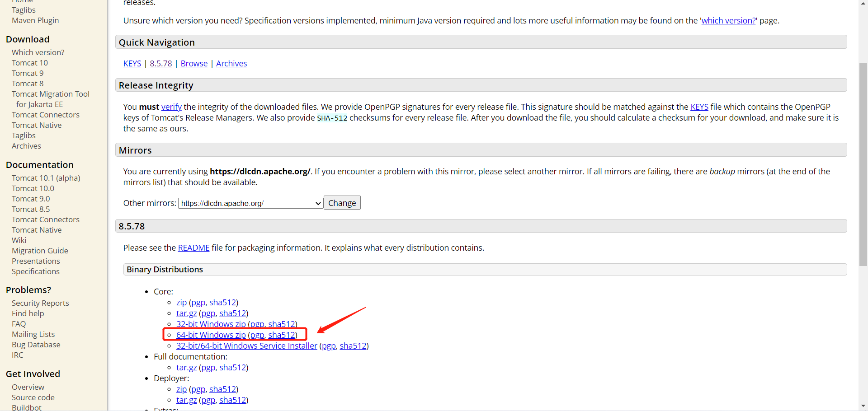The image size is (868, 411).
Task: Open Tomcat 8.5 documentation
Action: click(31, 209)
